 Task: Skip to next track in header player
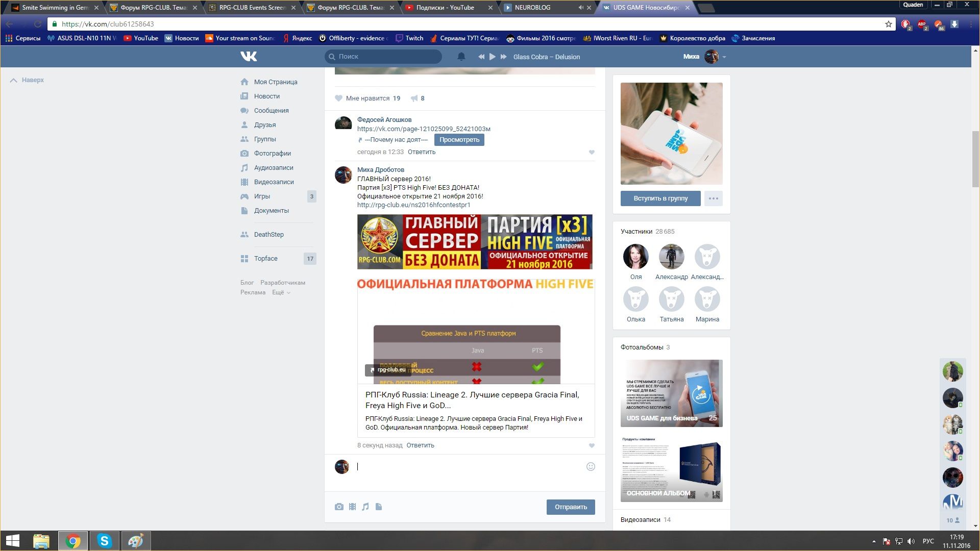click(504, 57)
